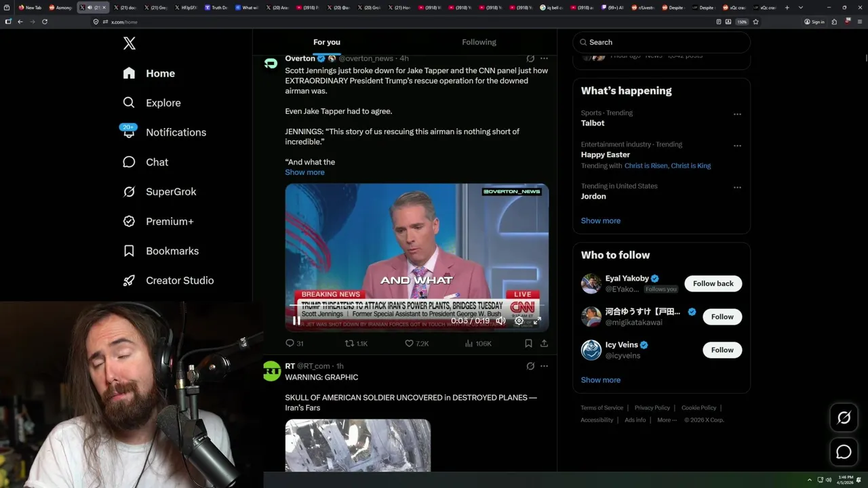Bookmark the Overton post
The height and width of the screenshot is (488, 868).
click(x=528, y=344)
